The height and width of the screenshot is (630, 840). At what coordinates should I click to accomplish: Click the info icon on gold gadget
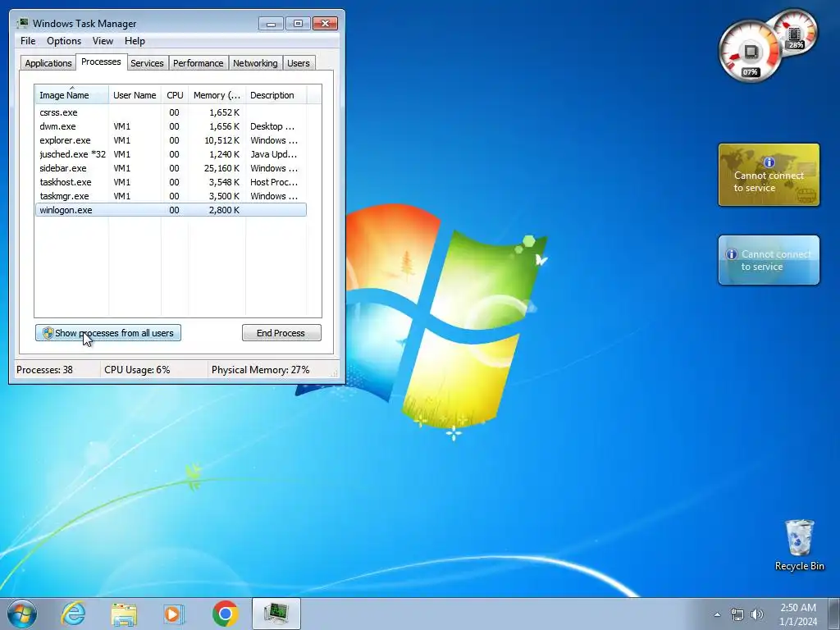[x=769, y=162]
